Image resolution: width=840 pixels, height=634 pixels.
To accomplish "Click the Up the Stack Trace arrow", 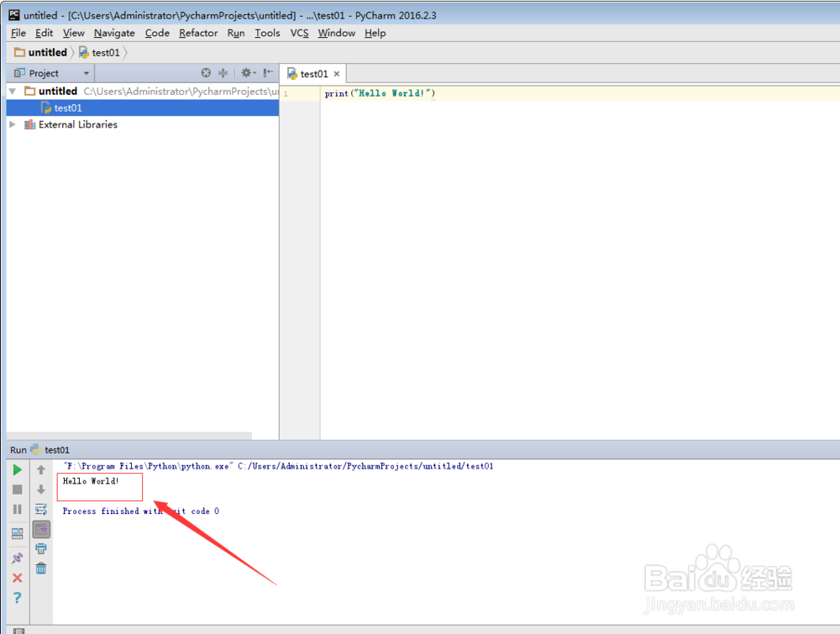I will (x=40, y=470).
